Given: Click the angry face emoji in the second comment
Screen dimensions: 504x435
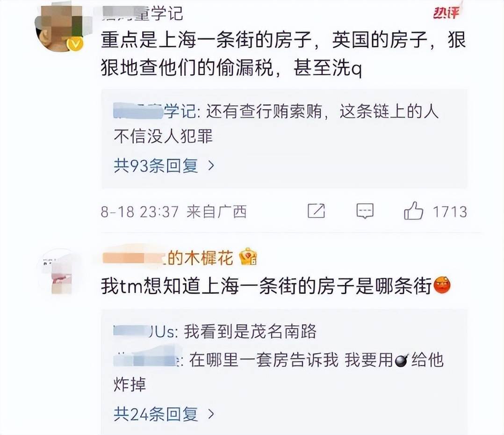Looking at the screenshot, I should coord(442,285).
